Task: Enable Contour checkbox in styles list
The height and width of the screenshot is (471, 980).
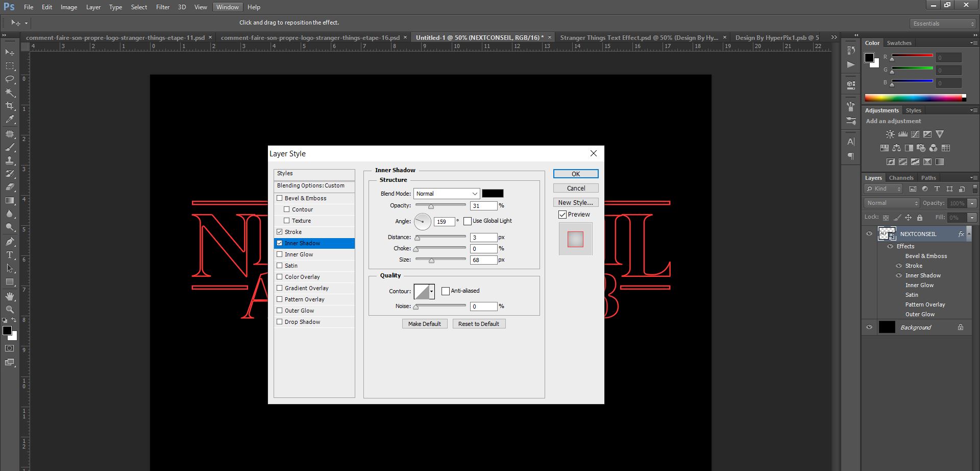Action: pos(287,209)
